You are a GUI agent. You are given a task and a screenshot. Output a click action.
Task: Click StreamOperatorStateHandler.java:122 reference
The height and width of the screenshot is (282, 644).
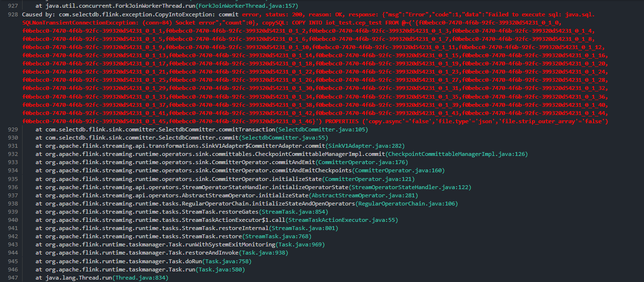coord(410,187)
